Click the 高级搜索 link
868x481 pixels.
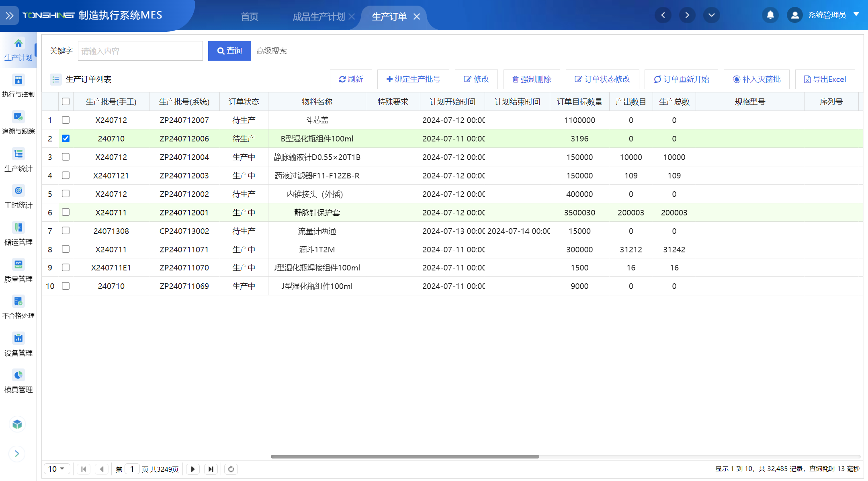click(x=272, y=51)
